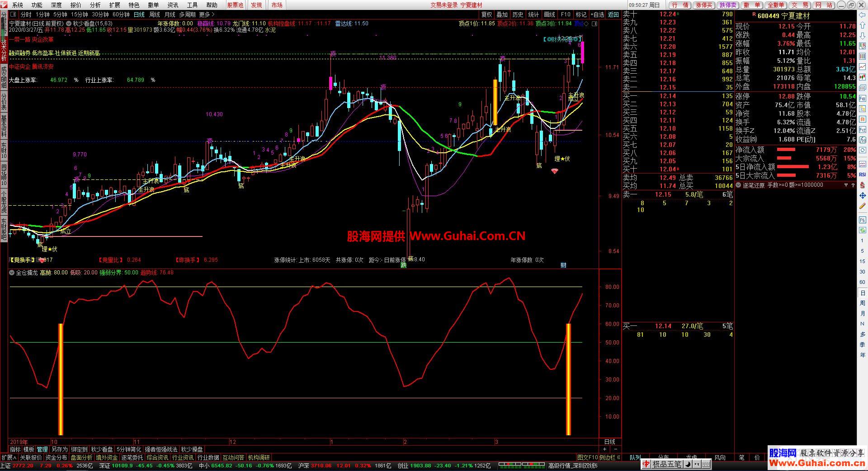Switch chart to 分时 period
Image resolution: width=868 pixels, height=471 pixels.
click(26, 14)
